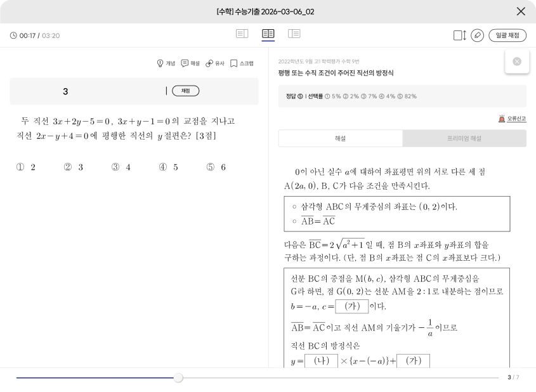Select the two-column split view icon

tap(268, 34)
